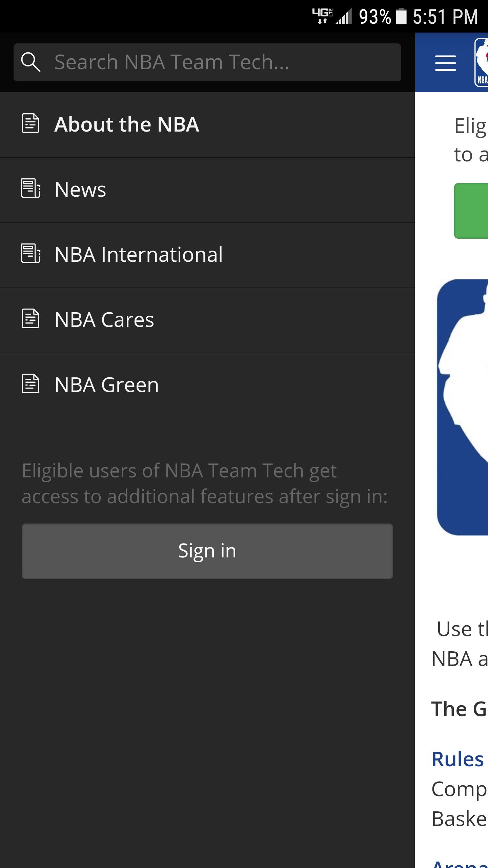The height and width of the screenshot is (868, 488).
Task: Tap the Sign in button
Action: click(207, 551)
